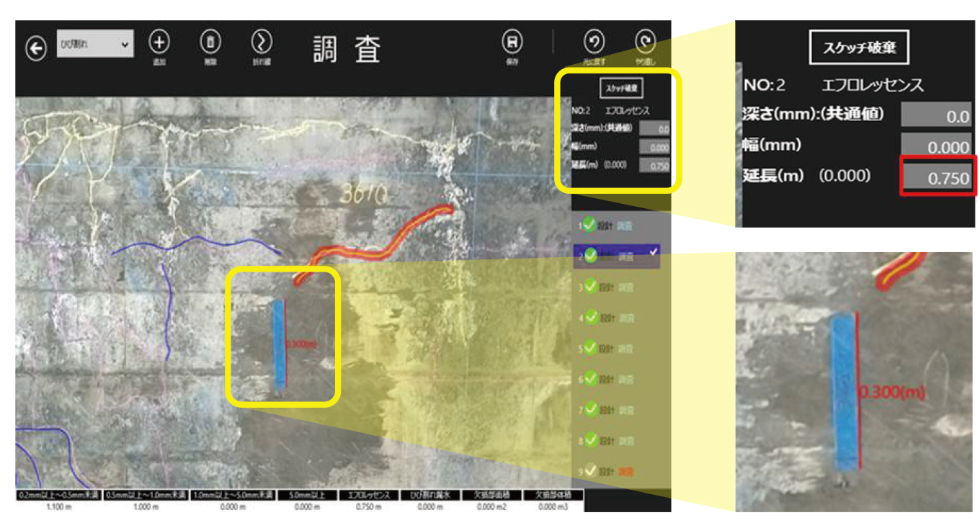Click the 元に戻す undo icon
Screen dimensions: 980x523
593,42
